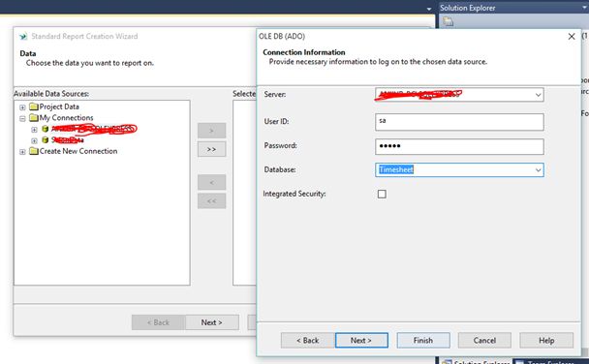Click the Solution Explorer toolbar icon

[x=448, y=21]
